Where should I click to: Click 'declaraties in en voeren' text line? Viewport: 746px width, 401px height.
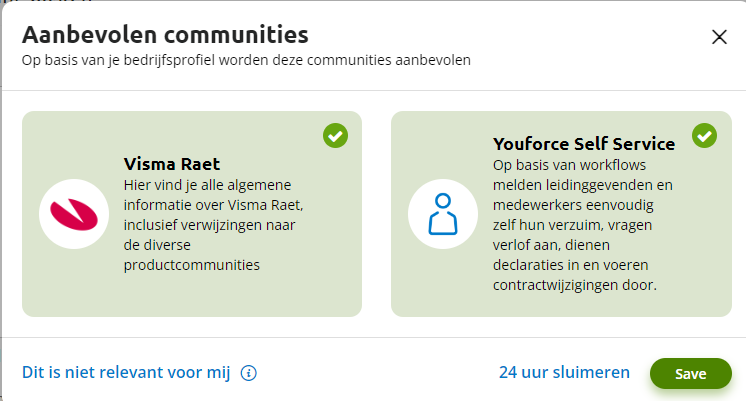(570, 265)
